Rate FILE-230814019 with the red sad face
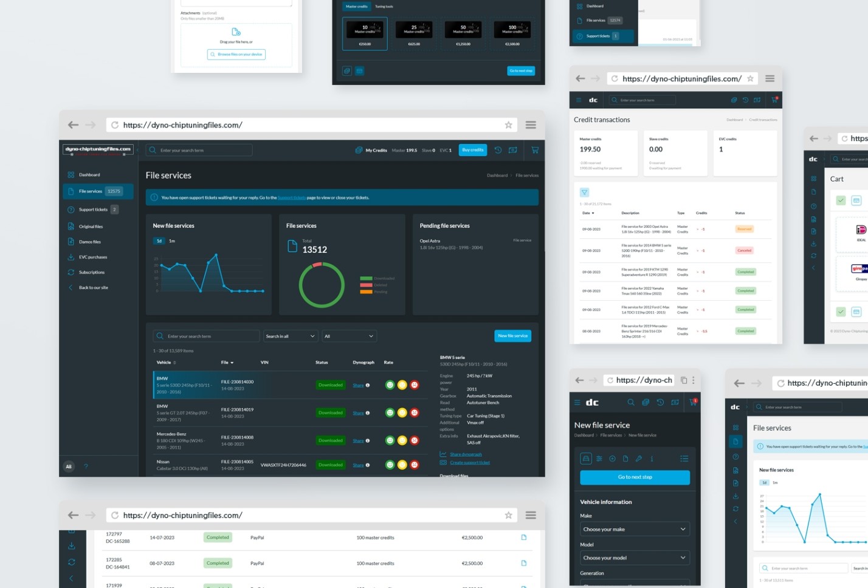This screenshot has width=868, height=588. (415, 413)
